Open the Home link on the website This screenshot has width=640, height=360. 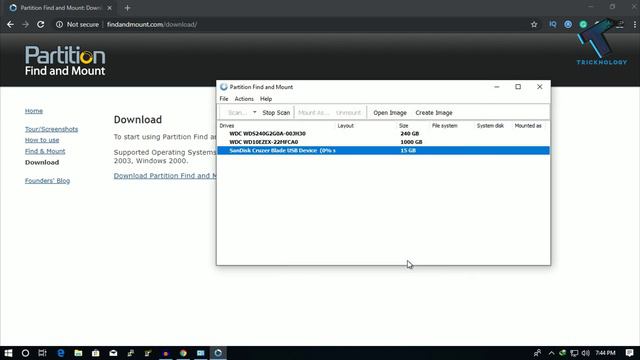click(33, 111)
